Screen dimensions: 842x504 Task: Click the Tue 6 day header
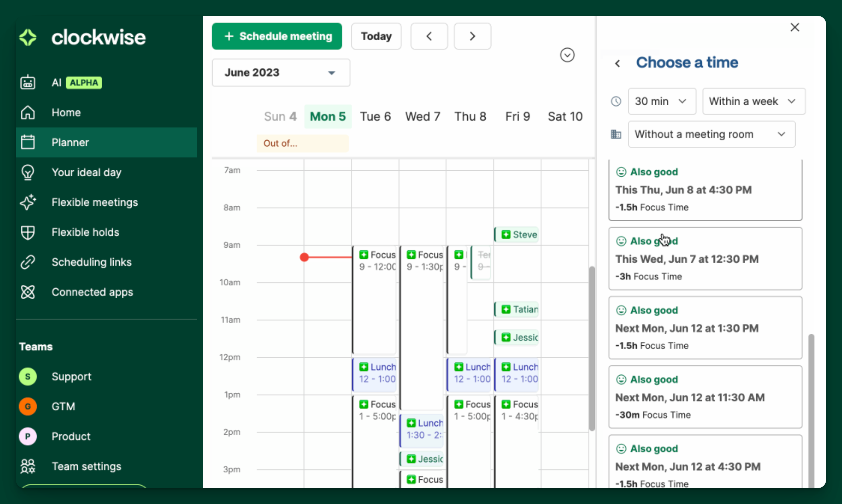pos(375,116)
